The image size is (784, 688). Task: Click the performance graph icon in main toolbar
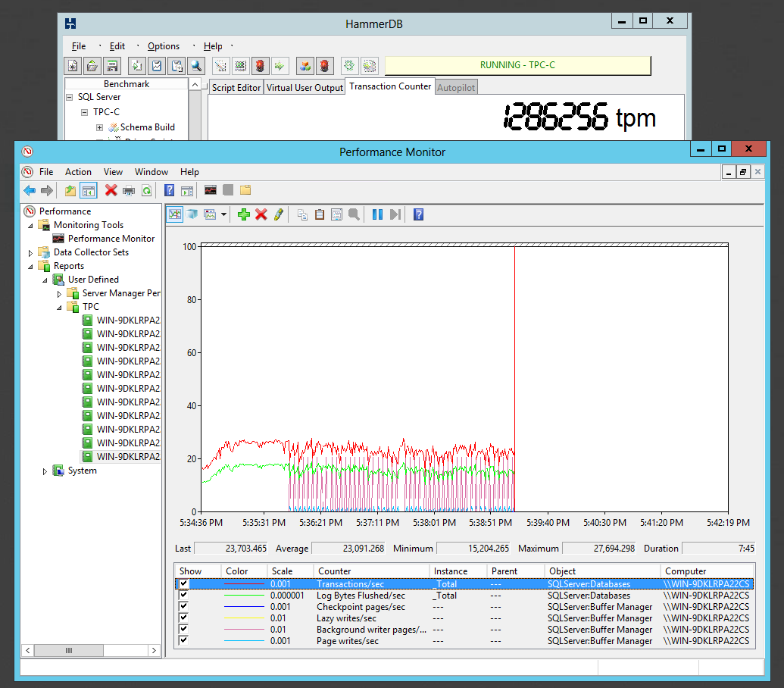point(211,190)
